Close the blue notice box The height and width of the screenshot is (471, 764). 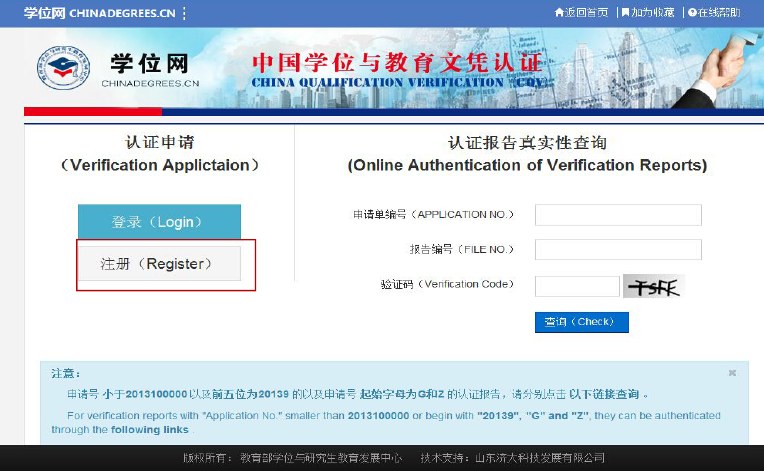click(732, 373)
